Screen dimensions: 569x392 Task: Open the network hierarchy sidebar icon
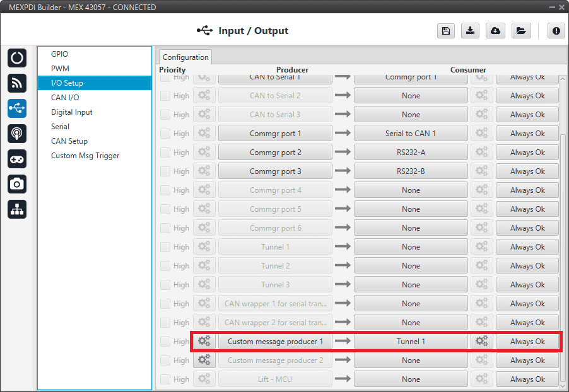(x=16, y=209)
